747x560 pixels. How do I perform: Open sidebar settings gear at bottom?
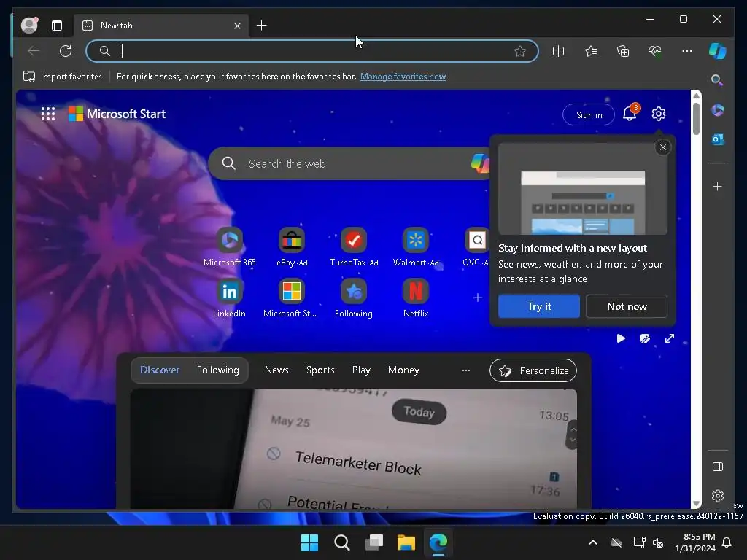click(x=718, y=496)
